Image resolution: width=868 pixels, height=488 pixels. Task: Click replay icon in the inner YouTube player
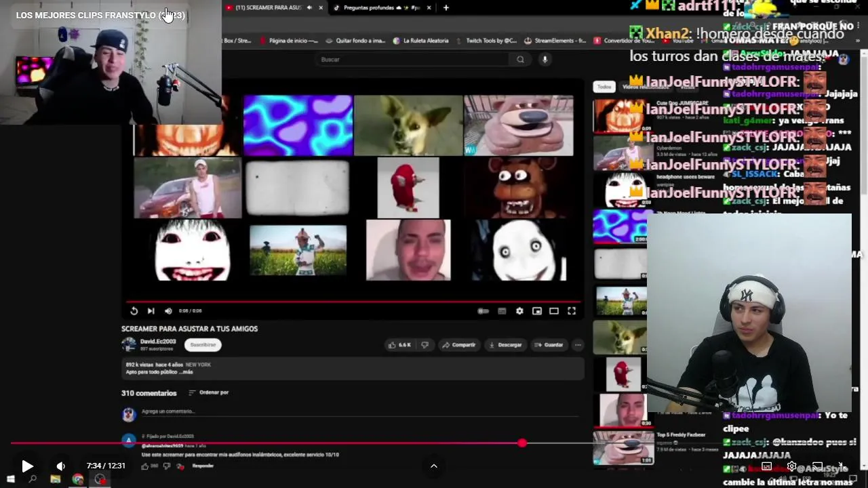point(134,311)
